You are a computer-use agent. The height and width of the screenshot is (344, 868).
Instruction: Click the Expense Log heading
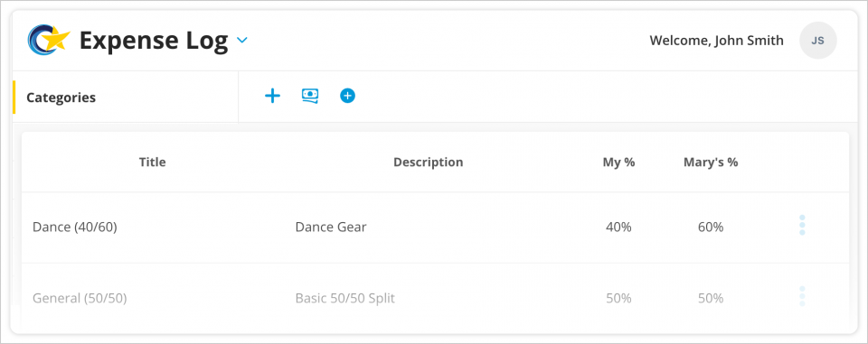click(x=154, y=41)
